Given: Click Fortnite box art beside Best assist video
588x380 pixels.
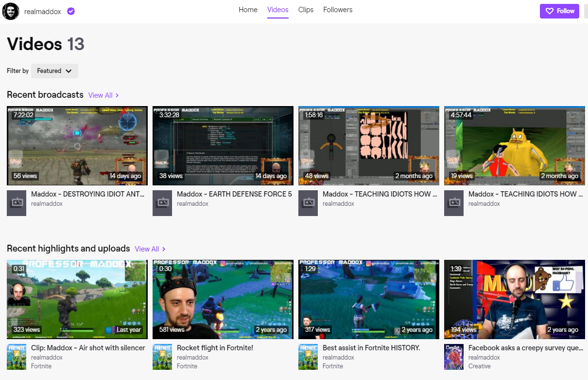Looking at the screenshot, I should click(308, 357).
